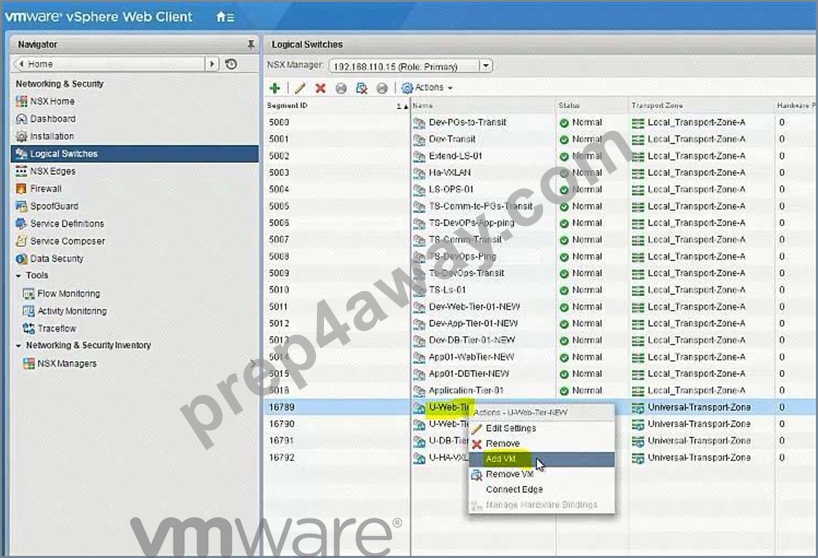
Task: Select the LS-OPS-01 switch row
Action: coord(540,189)
